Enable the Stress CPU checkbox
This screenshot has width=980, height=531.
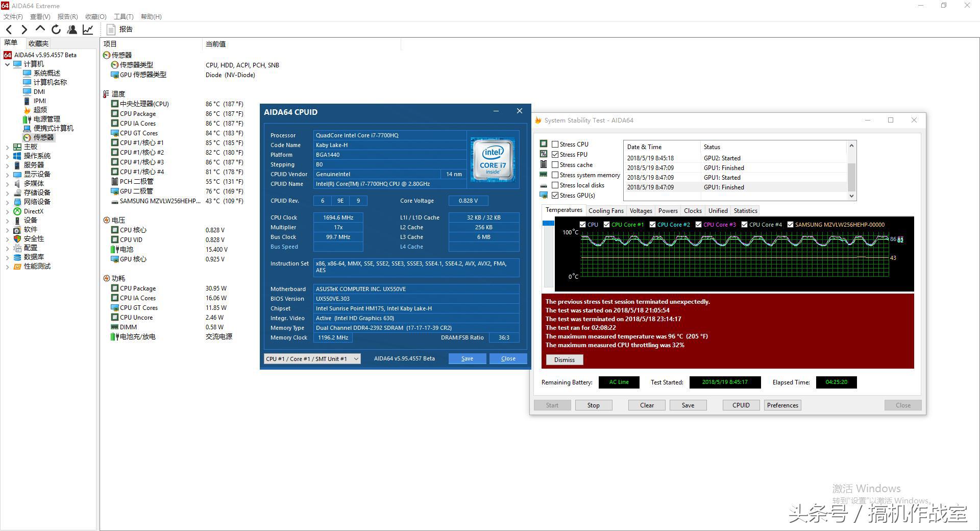[x=555, y=144]
